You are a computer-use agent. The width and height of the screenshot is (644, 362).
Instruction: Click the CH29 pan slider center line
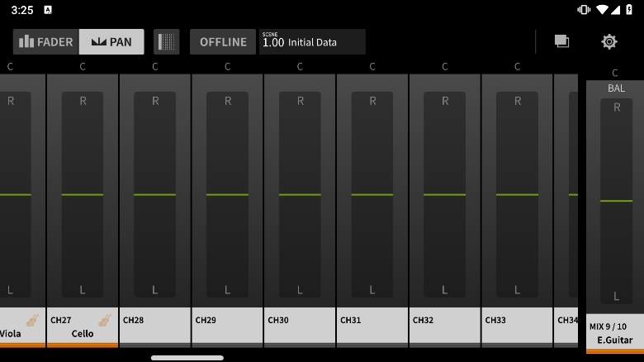pos(227,194)
